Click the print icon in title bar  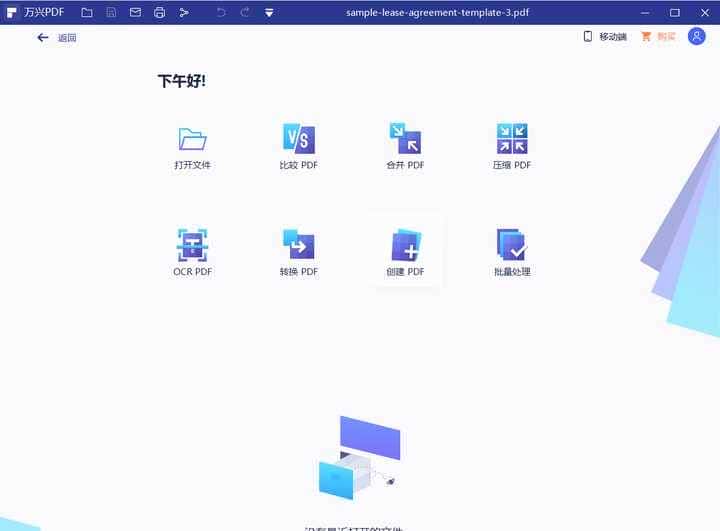[x=159, y=12]
